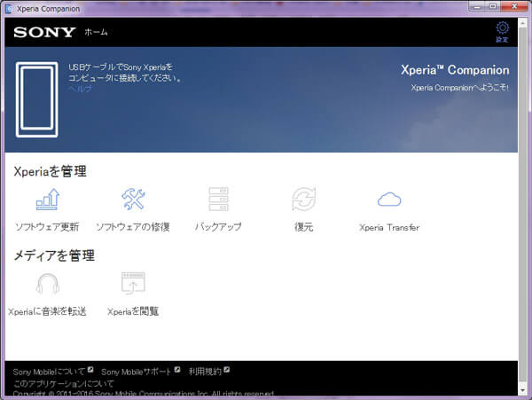
Task: Click the Xperiaを管理 heading
Action: (x=51, y=171)
